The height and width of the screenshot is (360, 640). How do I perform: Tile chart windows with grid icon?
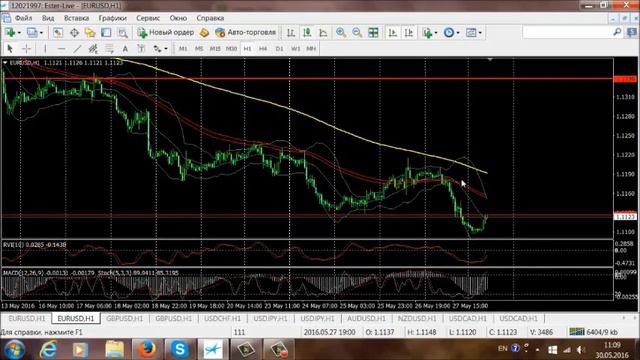(x=373, y=33)
